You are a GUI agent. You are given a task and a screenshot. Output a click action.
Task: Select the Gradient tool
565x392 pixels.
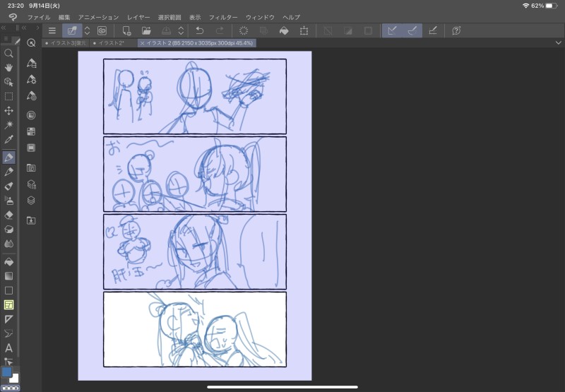pyautogui.click(x=8, y=276)
